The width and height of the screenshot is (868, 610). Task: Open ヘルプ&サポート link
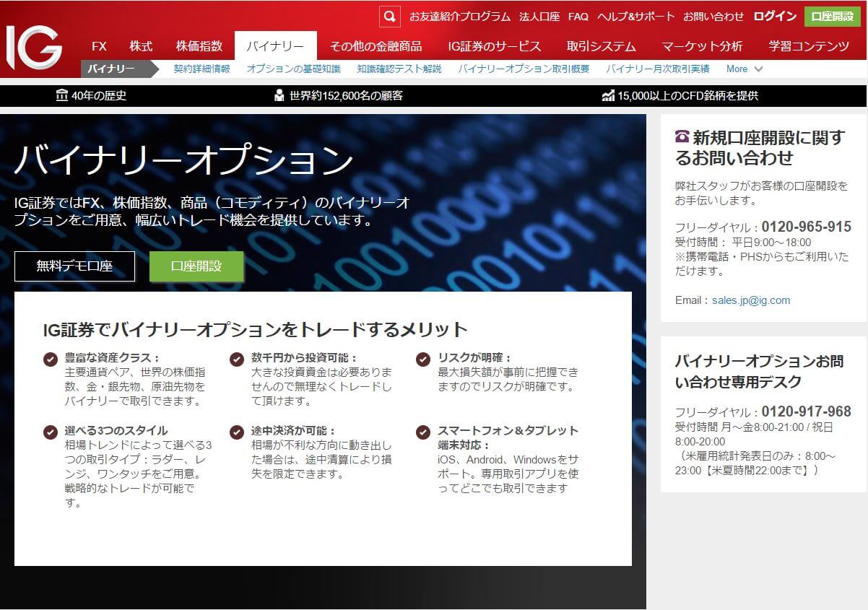pyautogui.click(x=635, y=17)
